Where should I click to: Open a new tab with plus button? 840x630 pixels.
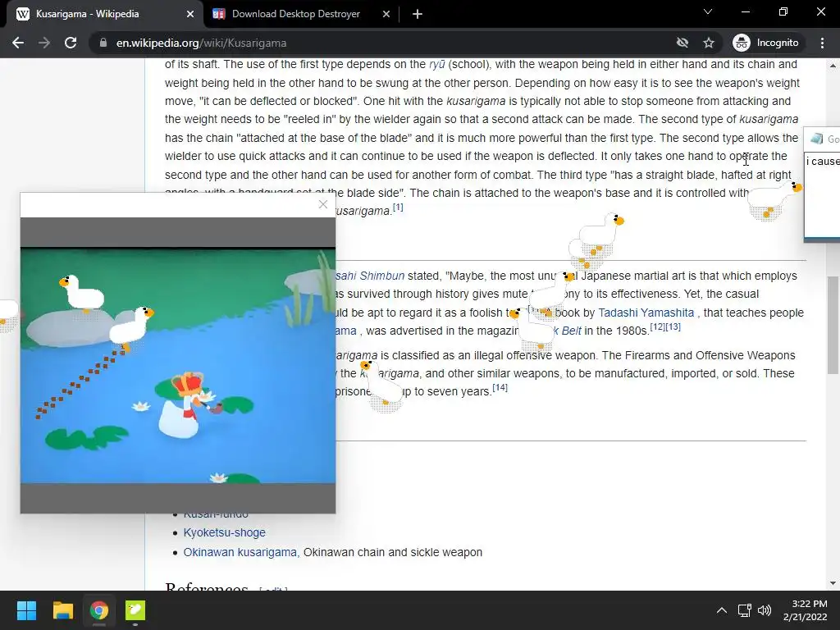[418, 15]
